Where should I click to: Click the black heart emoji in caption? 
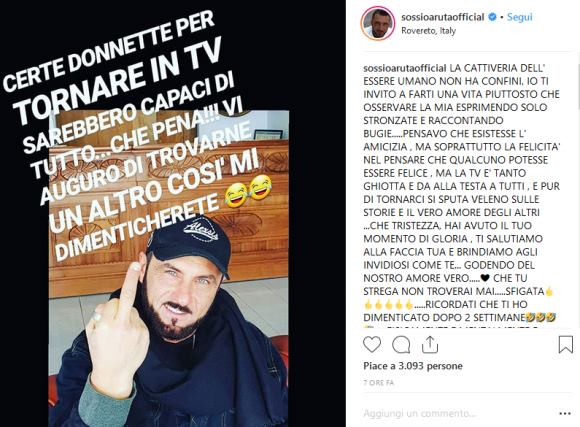[485, 278]
